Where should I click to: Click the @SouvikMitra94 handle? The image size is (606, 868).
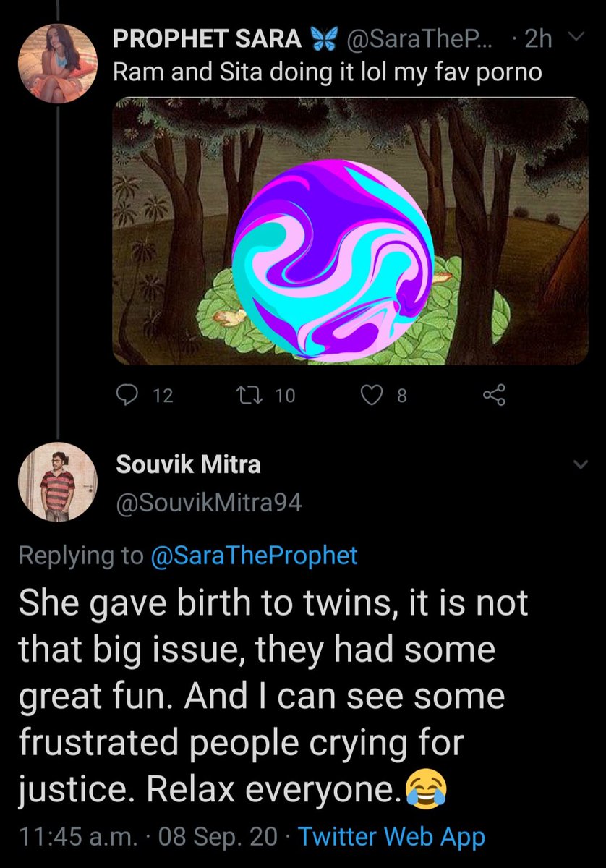pyautogui.click(x=209, y=503)
